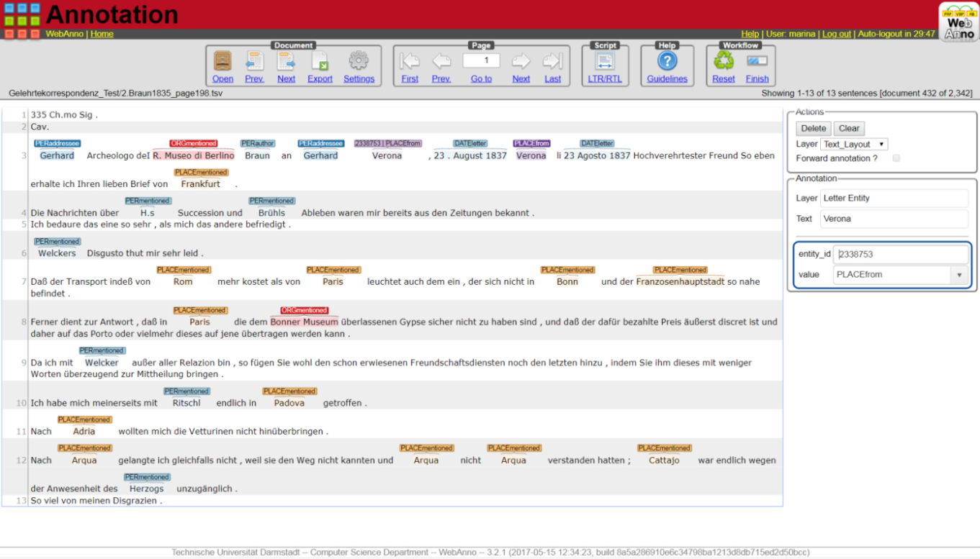Click the Open document icon
This screenshot has width=980, height=559.
[222, 61]
